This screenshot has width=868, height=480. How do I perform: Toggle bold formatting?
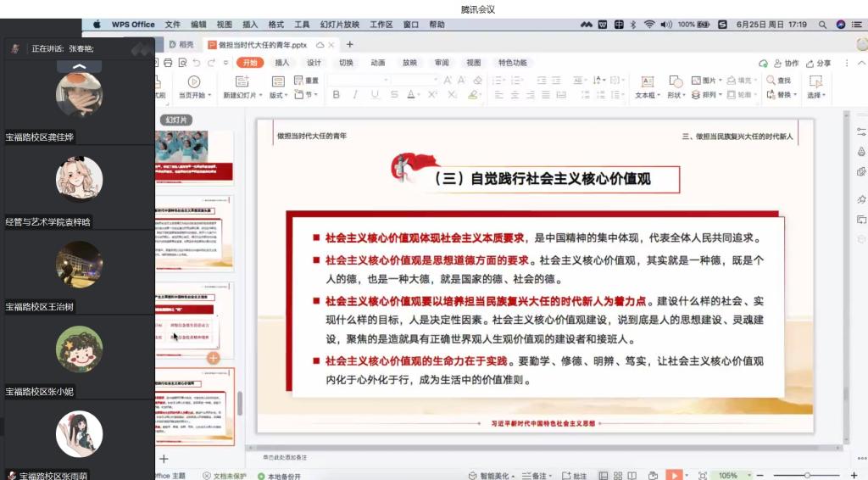click(x=336, y=95)
